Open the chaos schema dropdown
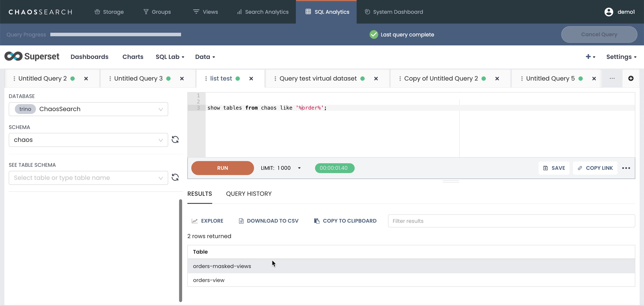644x306 pixels. coord(161,140)
